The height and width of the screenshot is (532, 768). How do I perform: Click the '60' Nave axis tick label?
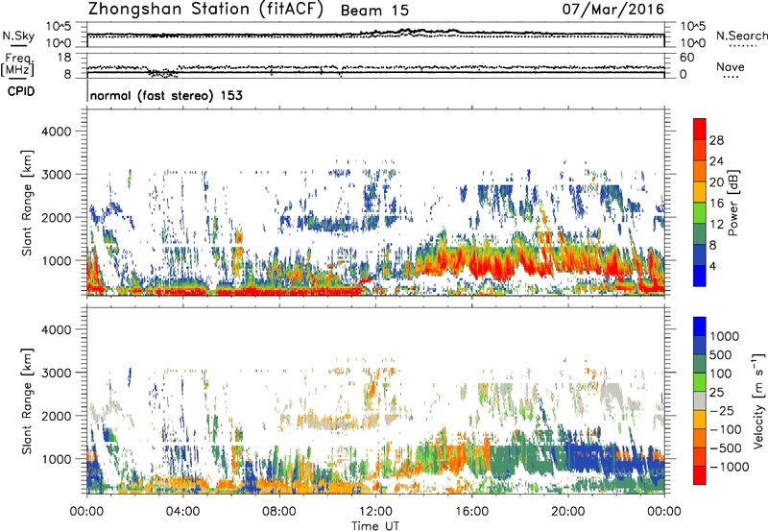(x=686, y=58)
